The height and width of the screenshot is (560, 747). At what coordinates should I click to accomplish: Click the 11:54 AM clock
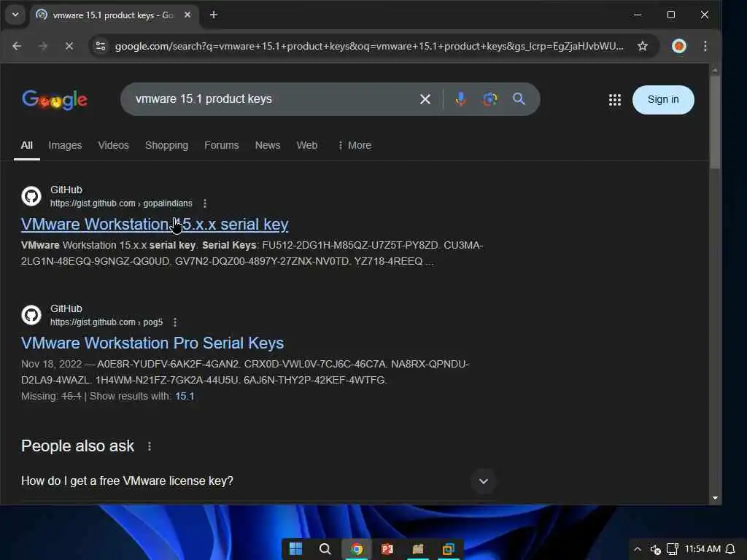[703, 549]
